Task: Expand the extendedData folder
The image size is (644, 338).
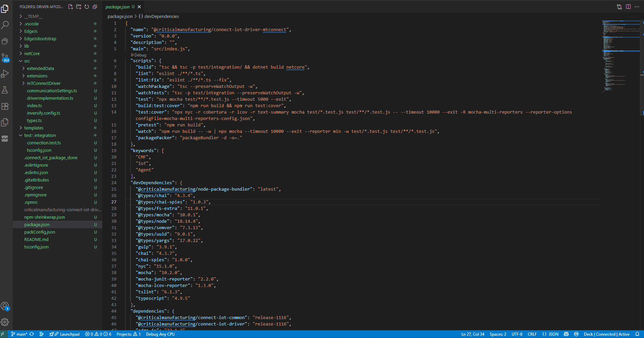Action: [x=57, y=68]
